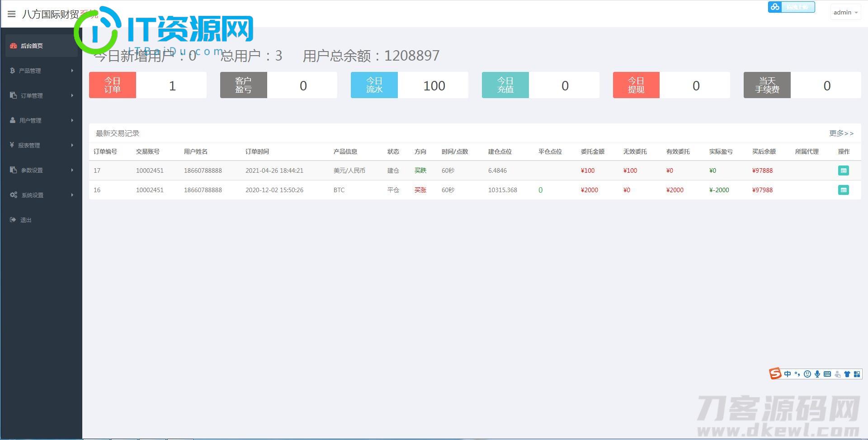This screenshot has height=440, width=868.
Task: Expand the 产品管理 submenu arrow
Action: [72, 71]
